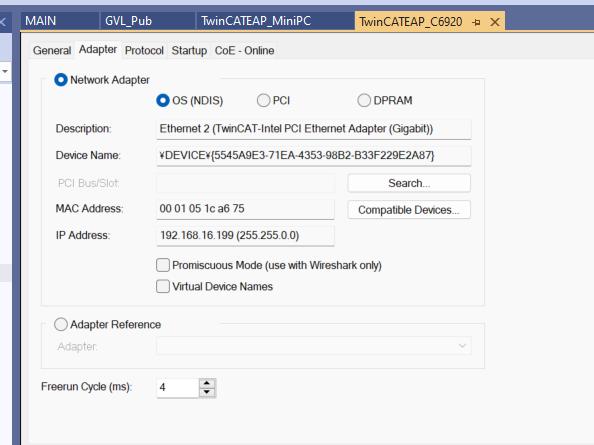
Task: Open the Protocol tab
Action: (x=144, y=50)
